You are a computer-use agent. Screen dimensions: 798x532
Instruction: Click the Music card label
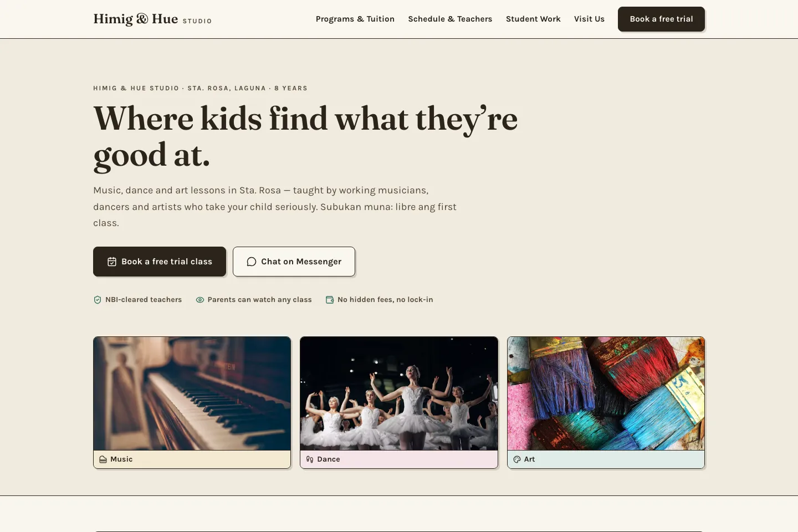(x=121, y=459)
